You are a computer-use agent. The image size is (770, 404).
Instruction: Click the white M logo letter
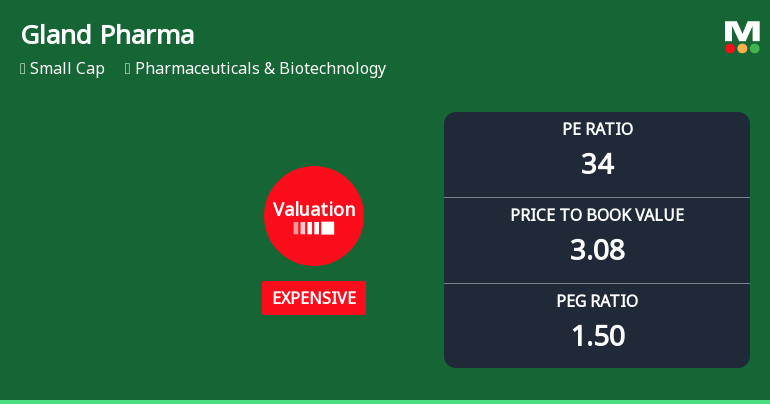[x=742, y=31]
